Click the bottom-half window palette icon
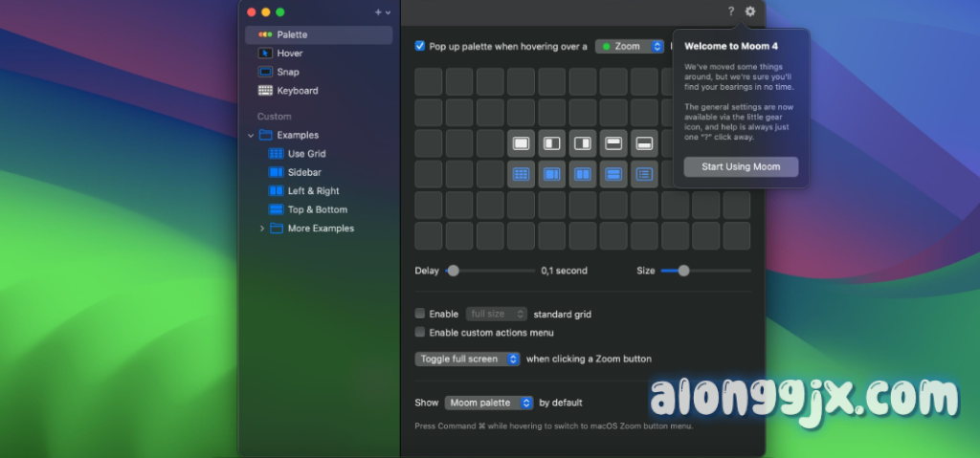 click(644, 143)
